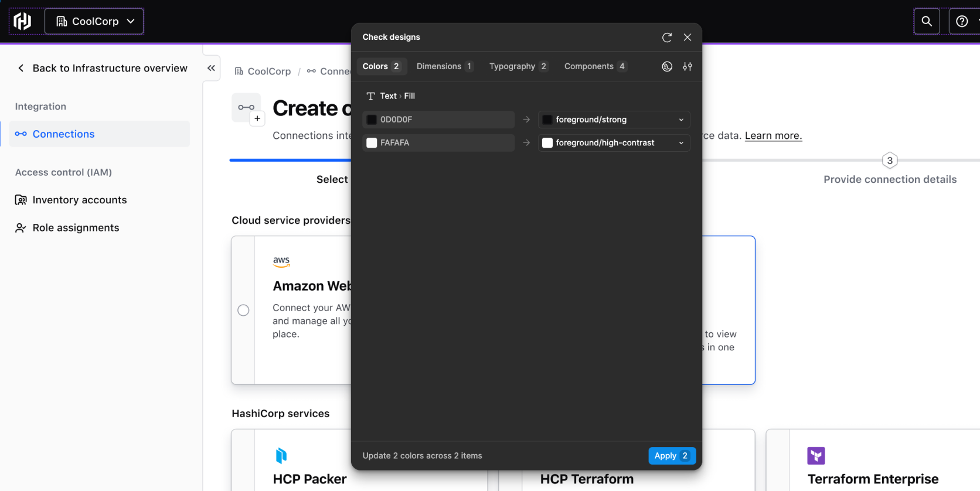
Task: Collapse sidebar with double-chevron icon
Action: click(211, 68)
